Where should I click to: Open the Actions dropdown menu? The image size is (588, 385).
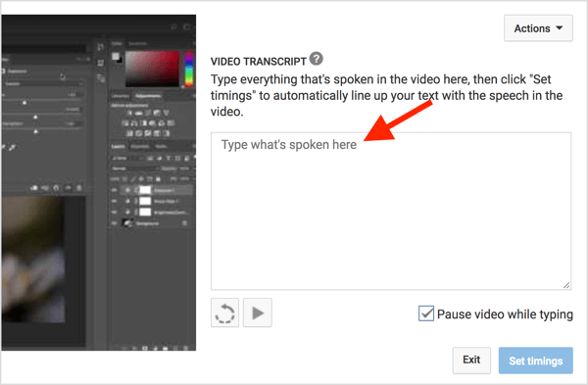point(538,28)
